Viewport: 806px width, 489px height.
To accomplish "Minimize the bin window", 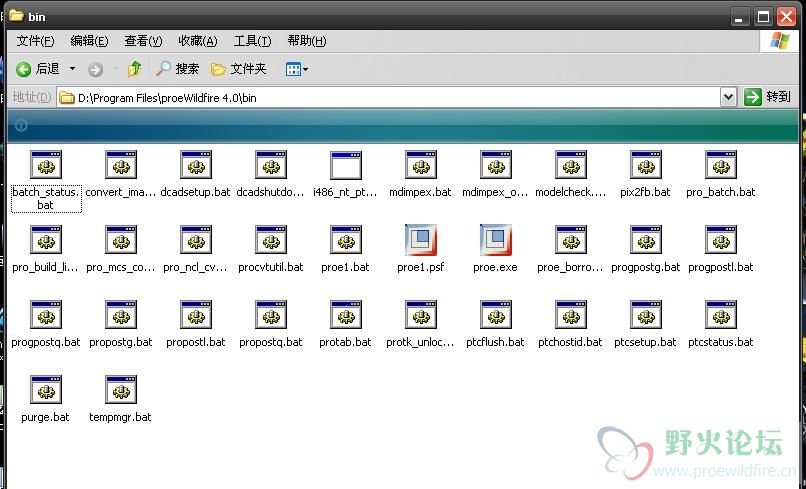I will (x=739, y=17).
